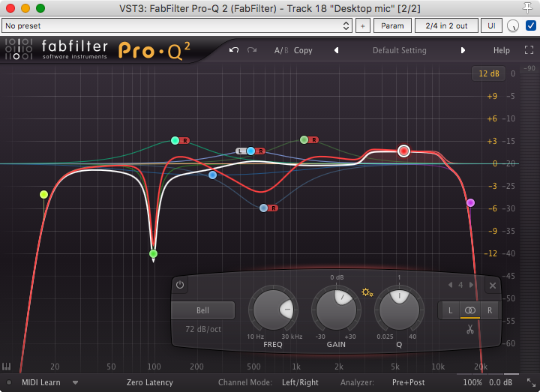
Task: Select the stereo linked channel button
Action: click(470, 310)
